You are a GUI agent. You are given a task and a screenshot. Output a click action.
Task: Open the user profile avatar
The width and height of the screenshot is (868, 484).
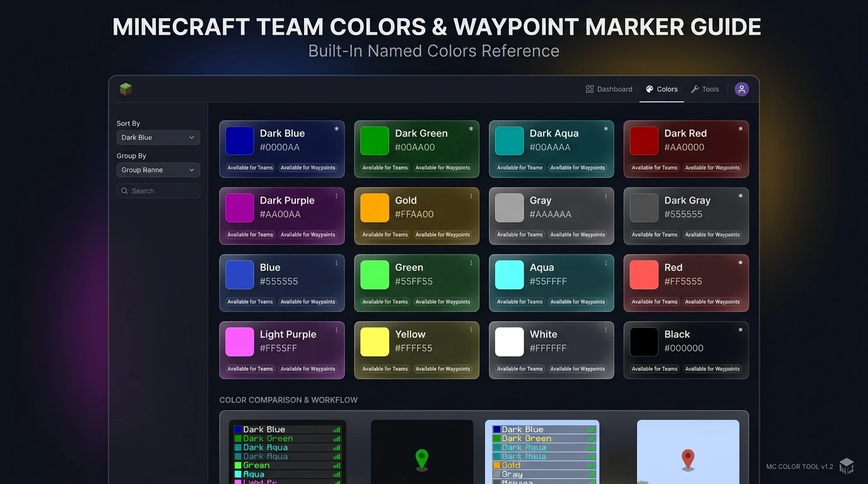[x=742, y=89]
